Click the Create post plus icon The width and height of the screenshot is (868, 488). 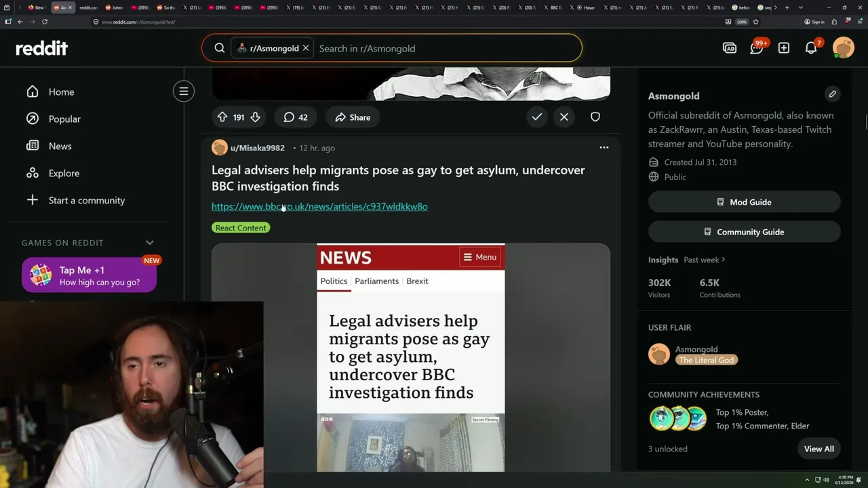(x=784, y=48)
